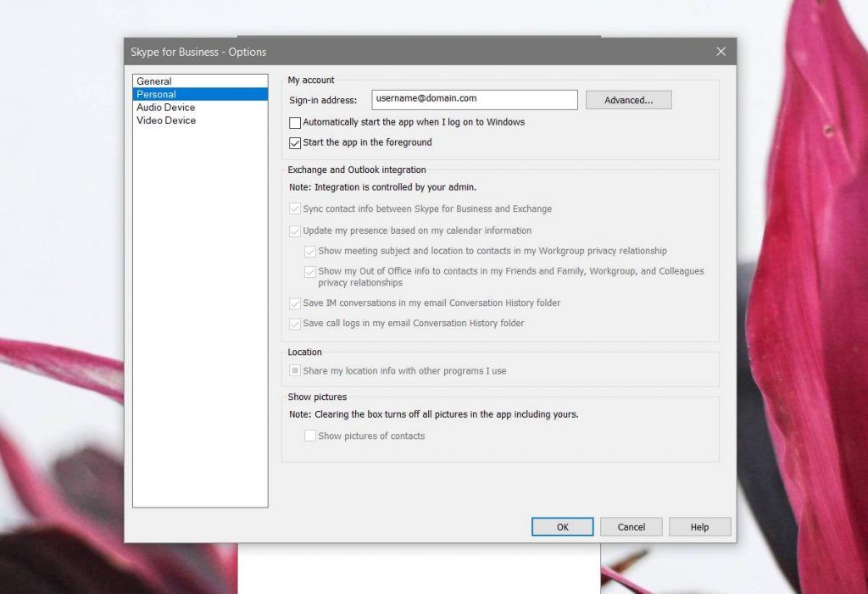Toggle Show my Out of Office info checkbox
Viewport: 868px width, 594px height.
310,272
